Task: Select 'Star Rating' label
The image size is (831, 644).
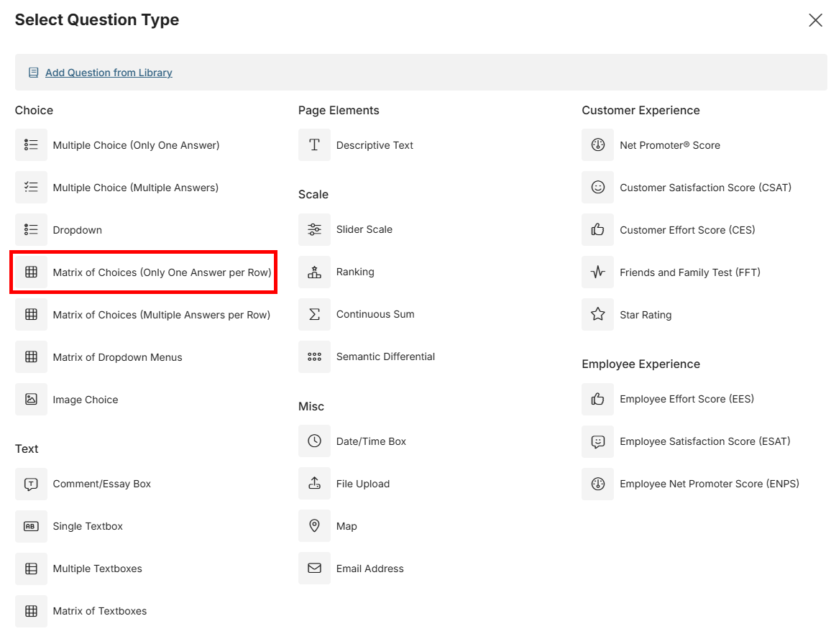Action: tap(646, 315)
